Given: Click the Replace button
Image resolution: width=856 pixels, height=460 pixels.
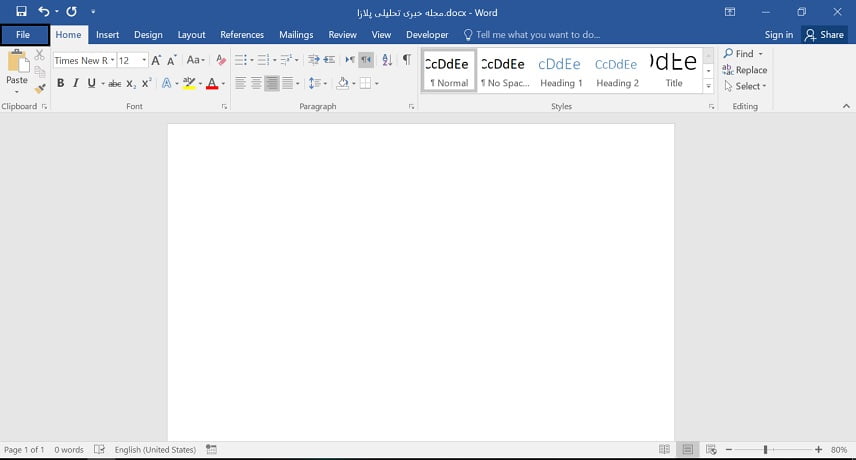Looking at the screenshot, I should tap(745, 70).
